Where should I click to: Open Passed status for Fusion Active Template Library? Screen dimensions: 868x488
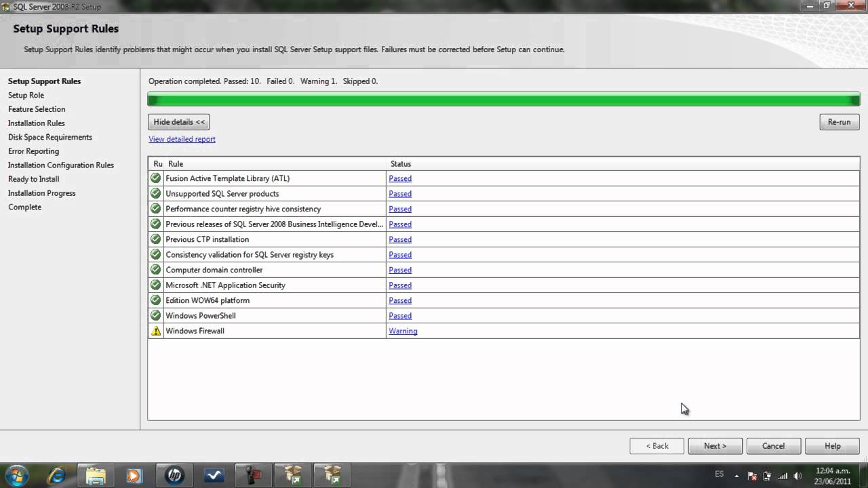(400, 178)
